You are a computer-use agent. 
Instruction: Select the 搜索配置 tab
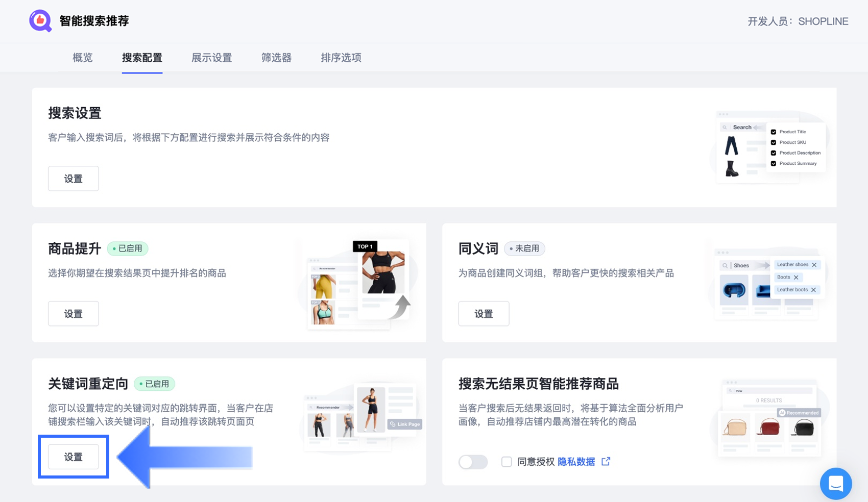click(x=142, y=58)
